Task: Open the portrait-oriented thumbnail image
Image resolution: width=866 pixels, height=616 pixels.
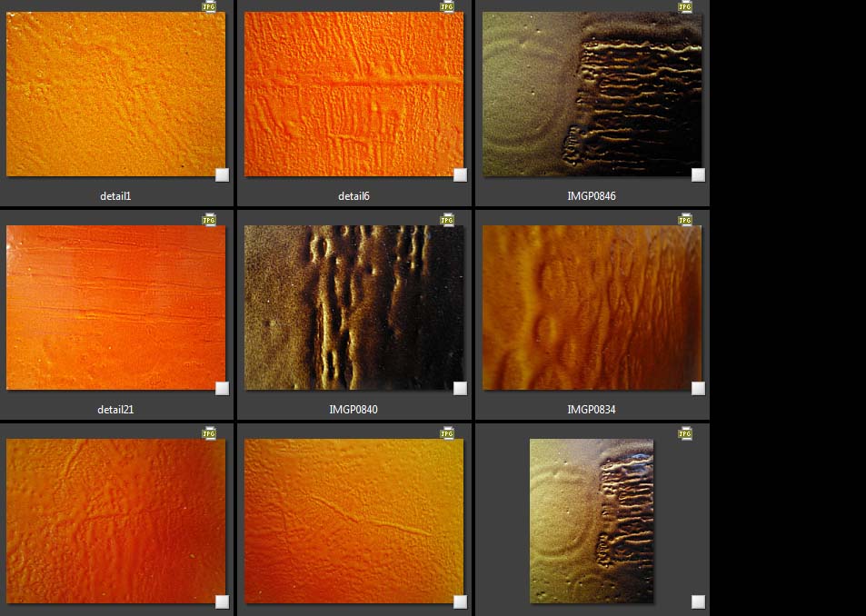Action: click(592, 521)
